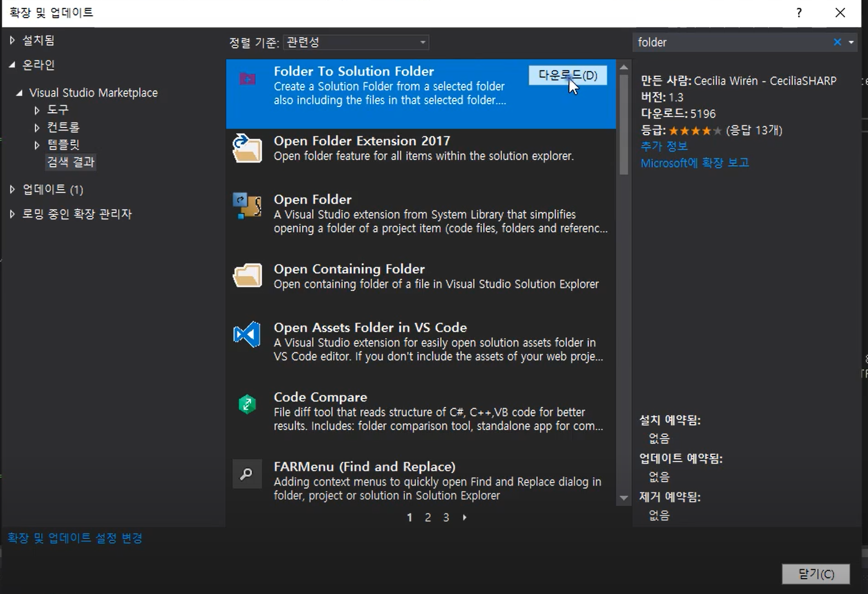Select the 설치됨 tree item

click(38, 40)
